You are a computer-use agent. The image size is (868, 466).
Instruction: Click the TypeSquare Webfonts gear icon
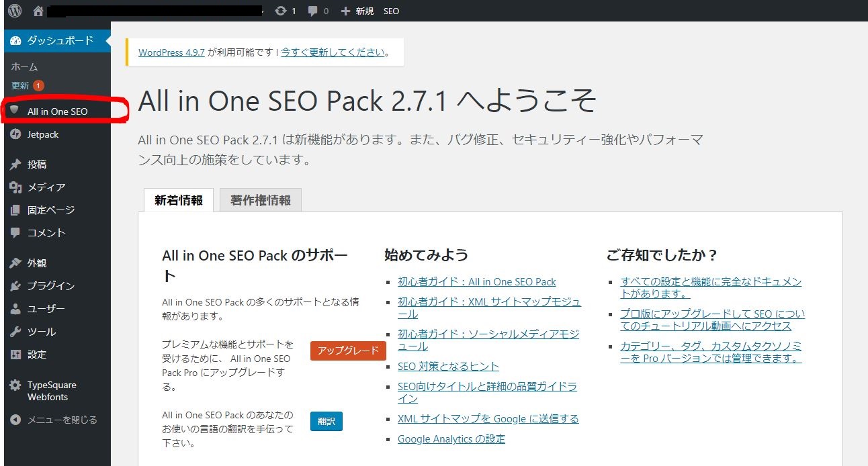(15, 385)
